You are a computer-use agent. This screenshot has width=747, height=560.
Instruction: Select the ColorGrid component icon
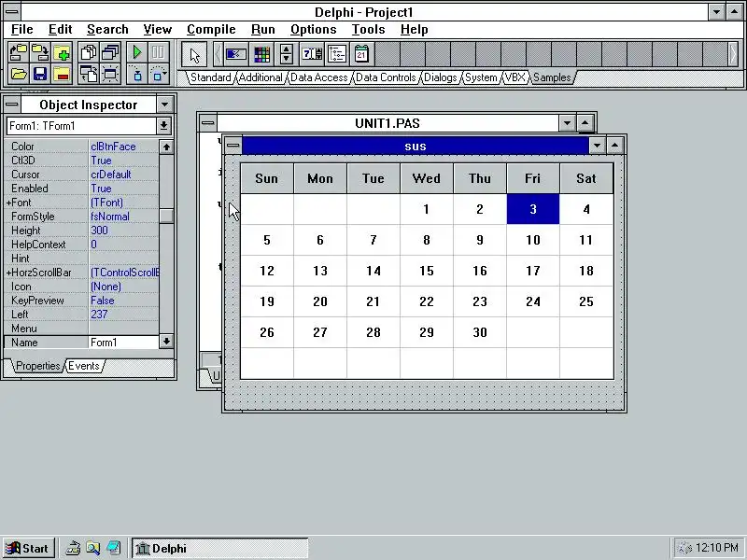tap(261, 54)
